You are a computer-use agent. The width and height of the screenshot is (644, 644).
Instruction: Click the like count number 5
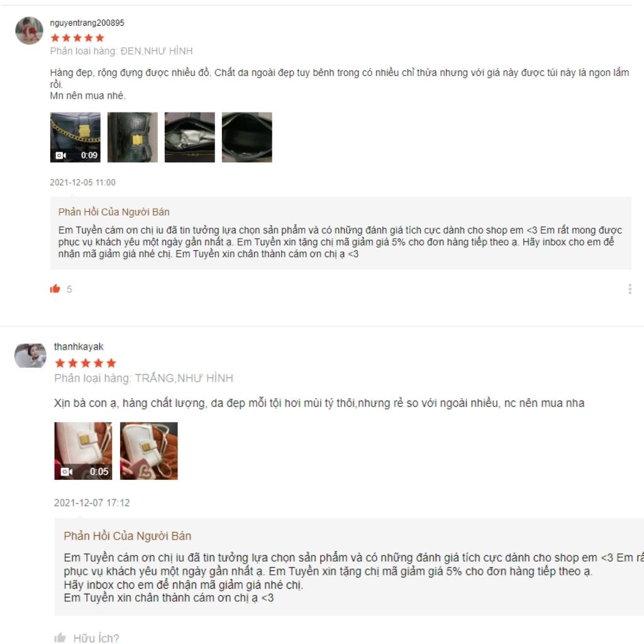[69, 289]
